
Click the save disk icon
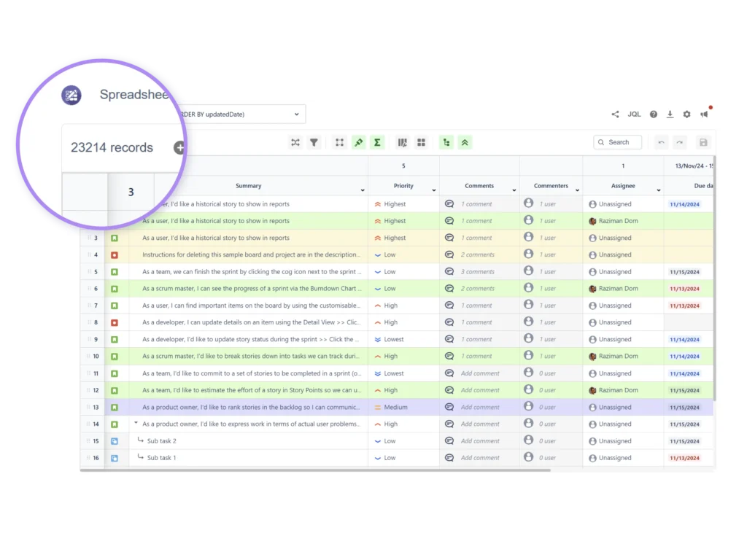click(x=703, y=142)
